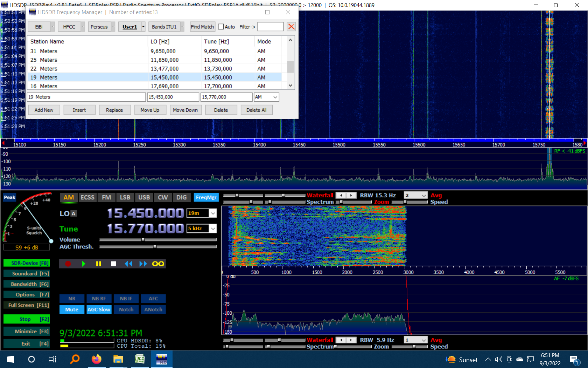Start recording with the record button
The image size is (588, 368).
(68, 264)
